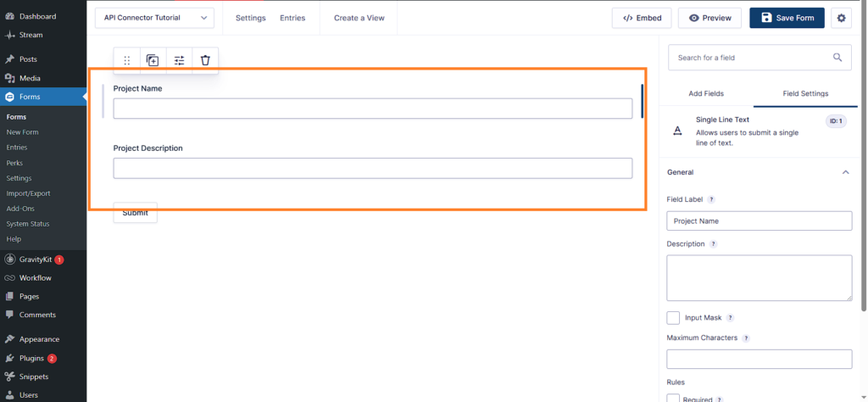The width and height of the screenshot is (868, 402).
Task: Click the Single Line Text type icon
Action: [x=677, y=131]
